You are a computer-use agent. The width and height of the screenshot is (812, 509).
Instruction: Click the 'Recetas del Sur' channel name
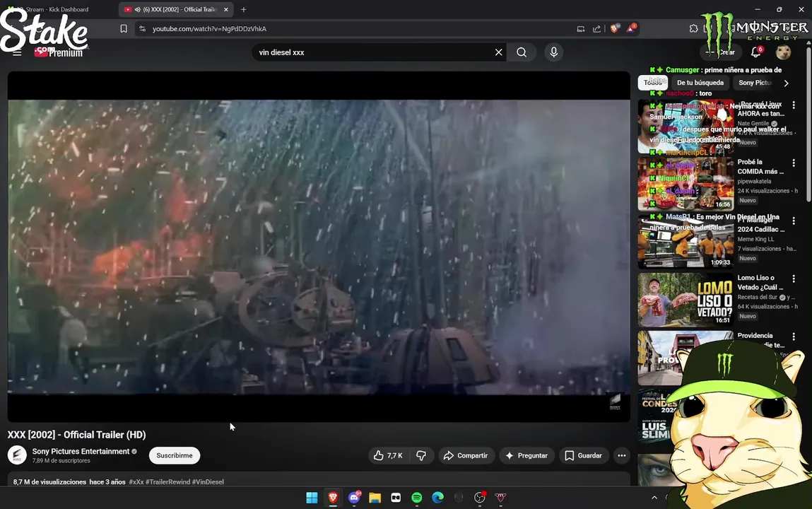click(757, 297)
